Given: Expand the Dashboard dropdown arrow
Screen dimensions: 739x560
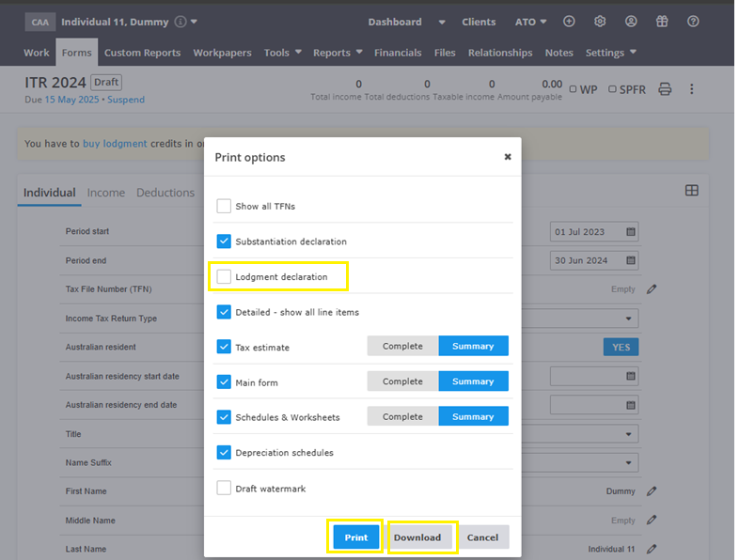Looking at the screenshot, I should pyautogui.click(x=442, y=23).
